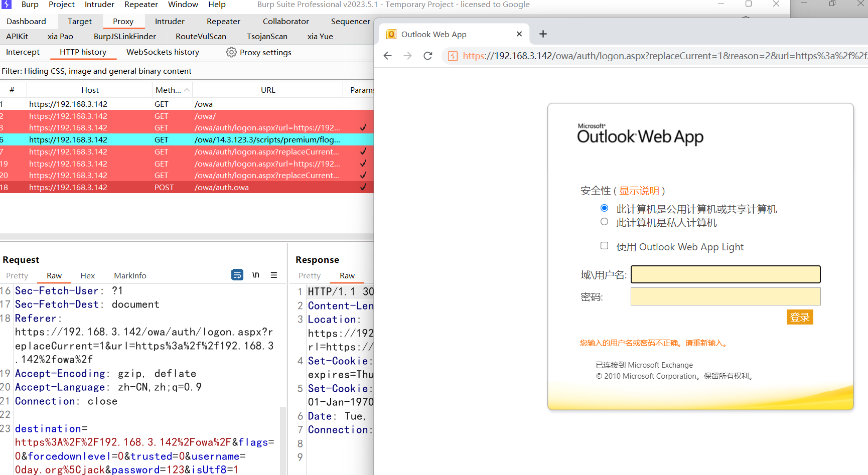Close the Outlook Web App tab

click(519, 34)
